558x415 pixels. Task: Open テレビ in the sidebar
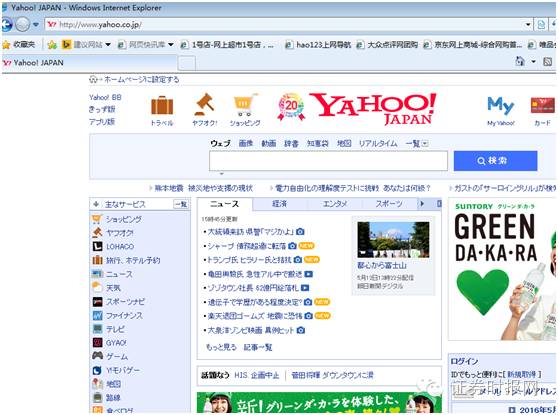tap(115, 329)
